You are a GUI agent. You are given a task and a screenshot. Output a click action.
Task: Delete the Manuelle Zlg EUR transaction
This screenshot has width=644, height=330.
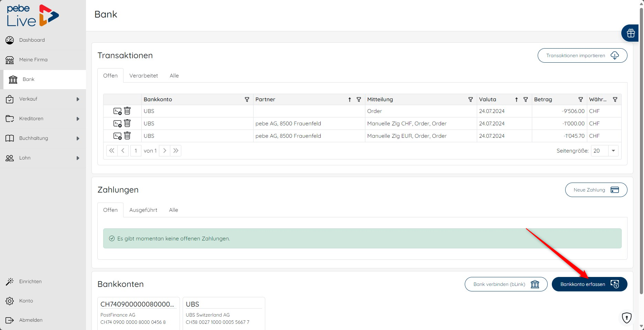(127, 136)
